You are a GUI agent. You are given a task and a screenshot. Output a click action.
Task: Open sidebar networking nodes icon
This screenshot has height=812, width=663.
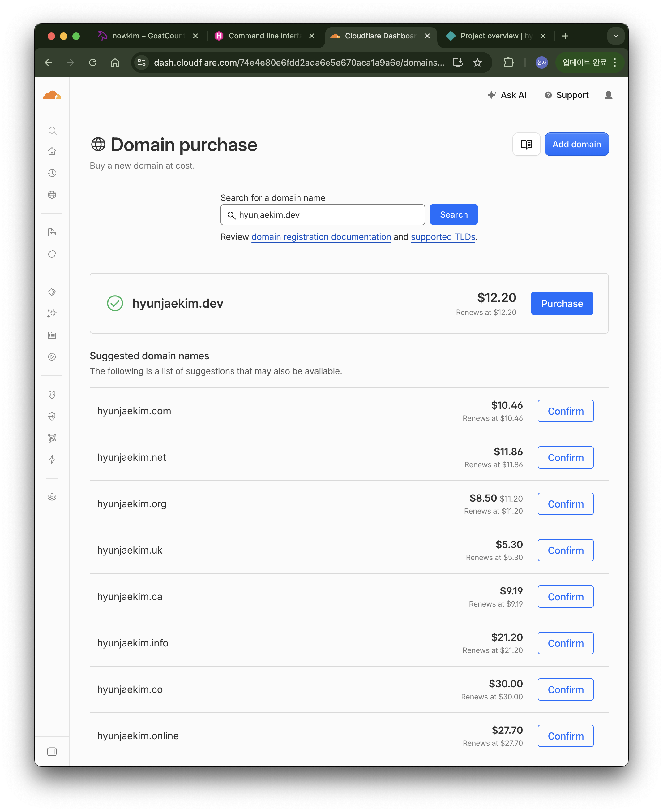pos(52,438)
